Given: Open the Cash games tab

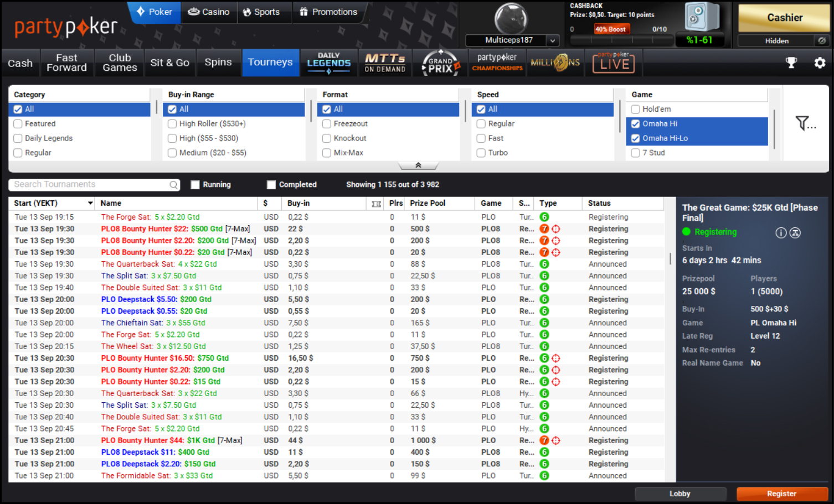Looking at the screenshot, I should coord(20,63).
